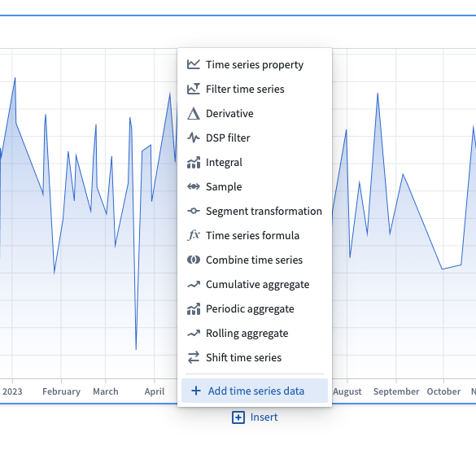The width and height of the screenshot is (476, 450).
Task: Pick Integral in the menu
Action: tap(255, 162)
